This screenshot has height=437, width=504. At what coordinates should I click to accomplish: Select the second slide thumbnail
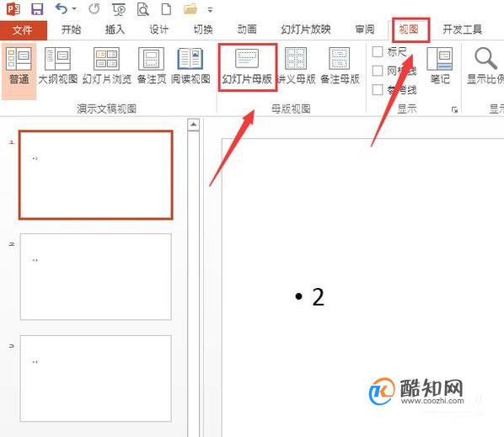96,277
